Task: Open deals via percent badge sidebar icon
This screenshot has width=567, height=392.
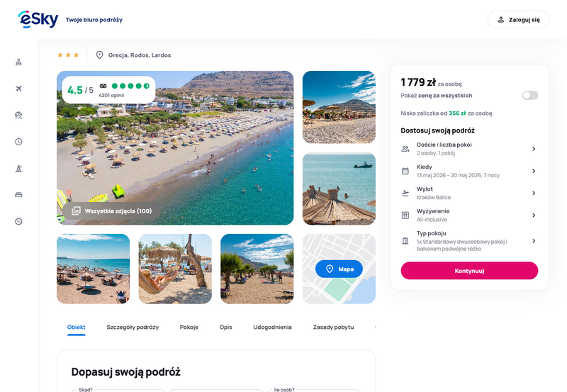Action: coord(19,221)
